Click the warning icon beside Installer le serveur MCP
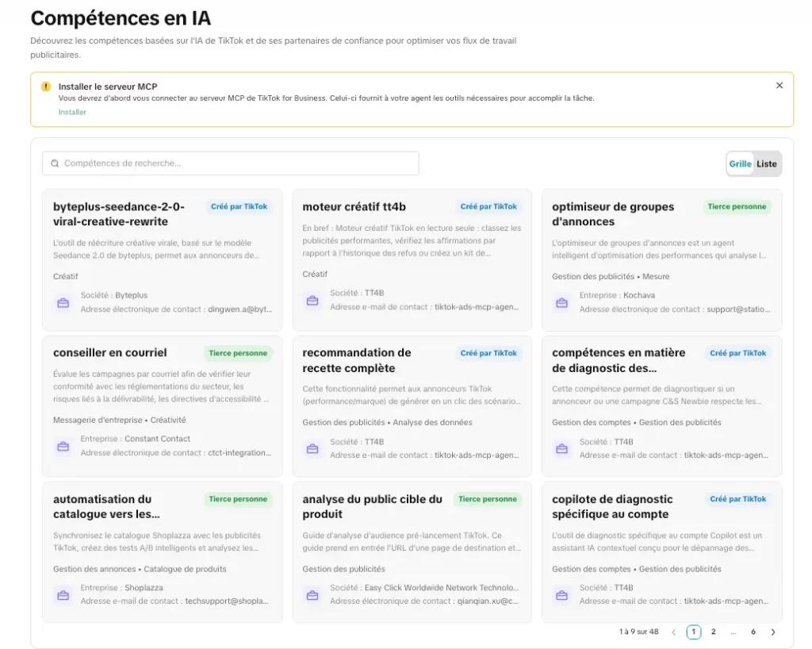This screenshot has width=812, height=649. [x=46, y=86]
